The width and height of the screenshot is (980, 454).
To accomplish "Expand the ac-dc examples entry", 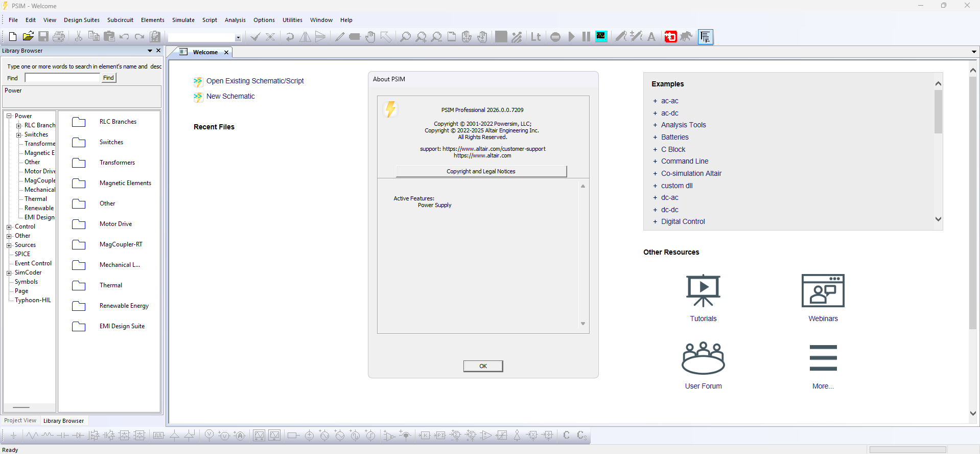I will tap(655, 113).
